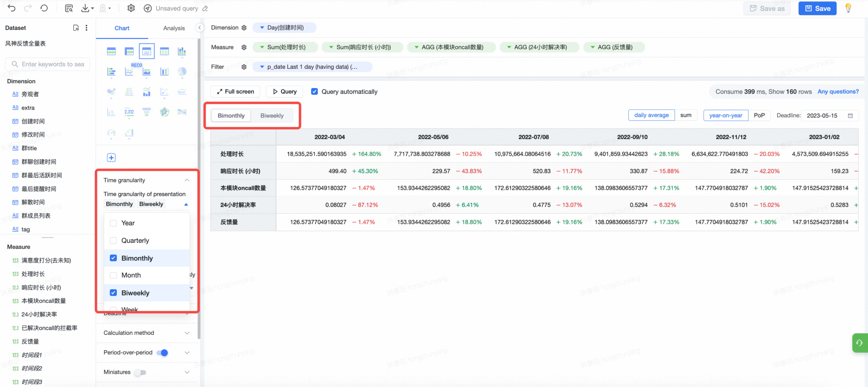Check the Month granularity option
The height and width of the screenshot is (387, 868).
coord(113,275)
